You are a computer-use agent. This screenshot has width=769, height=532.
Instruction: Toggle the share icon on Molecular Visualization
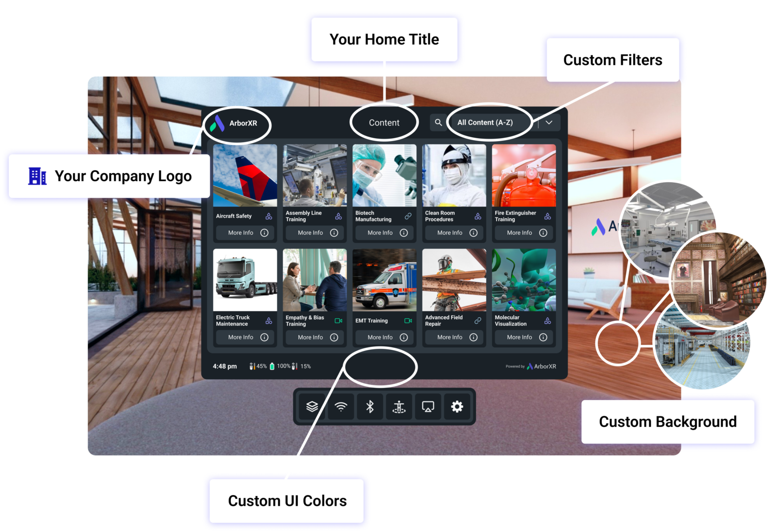[547, 320]
